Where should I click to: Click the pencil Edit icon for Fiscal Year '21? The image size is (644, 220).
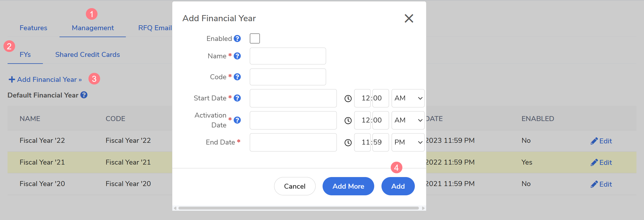(594, 163)
